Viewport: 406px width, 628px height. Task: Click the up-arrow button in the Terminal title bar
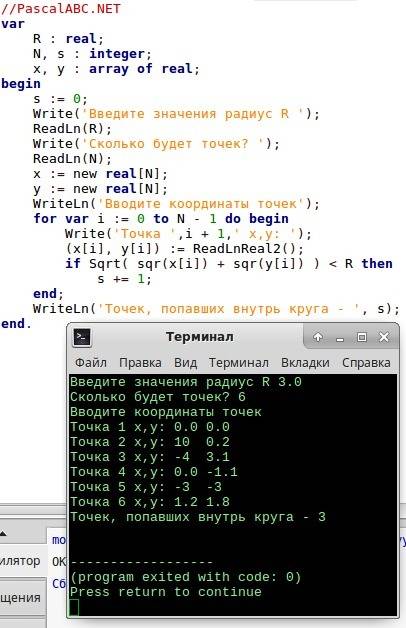(x=318, y=337)
